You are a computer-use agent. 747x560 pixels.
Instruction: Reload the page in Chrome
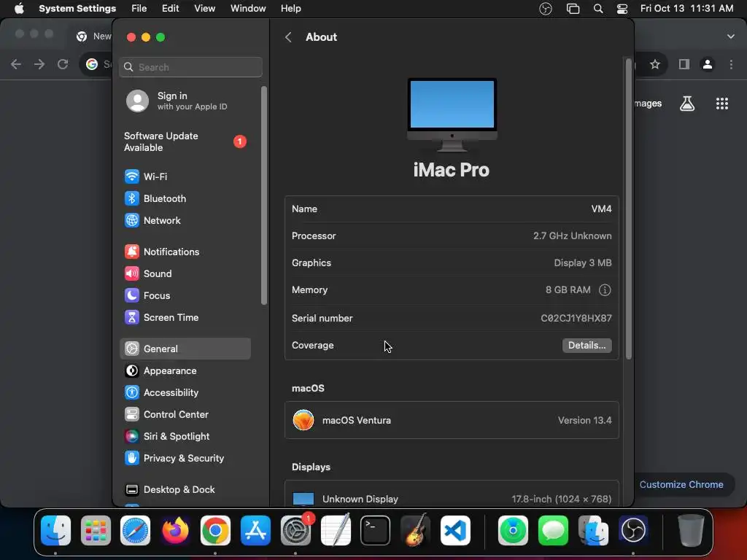63,64
